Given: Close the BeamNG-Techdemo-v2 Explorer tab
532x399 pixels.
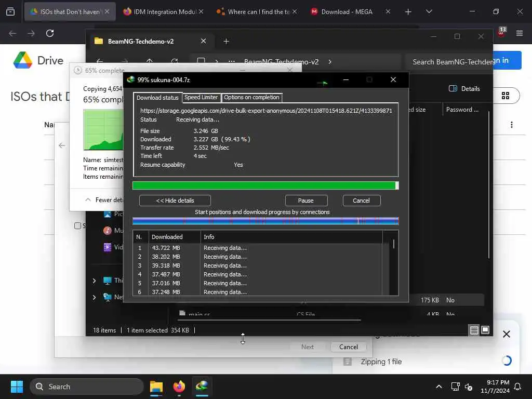Looking at the screenshot, I should pyautogui.click(x=203, y=41).
